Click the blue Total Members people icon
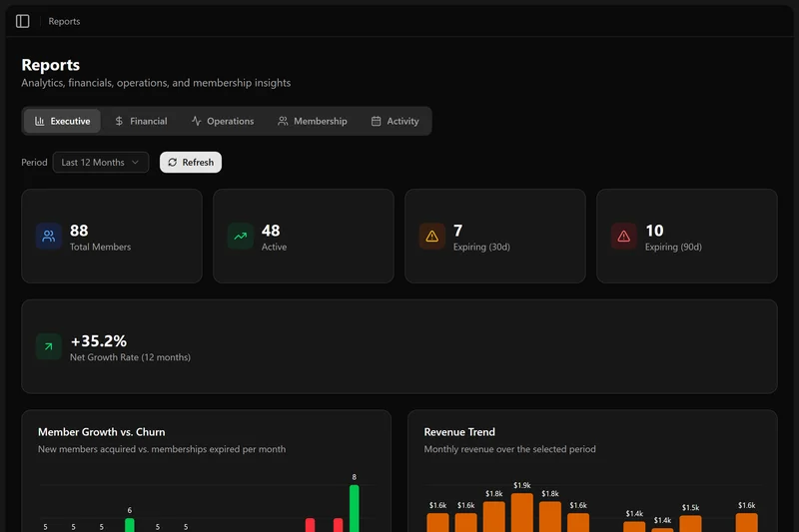 coord(49,237)
